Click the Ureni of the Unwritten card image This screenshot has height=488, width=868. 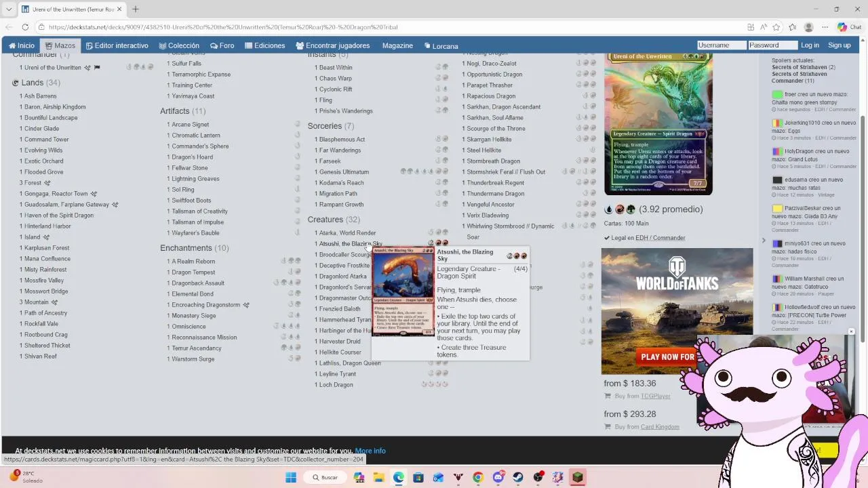pyautogui.click(x=658, y=123)
